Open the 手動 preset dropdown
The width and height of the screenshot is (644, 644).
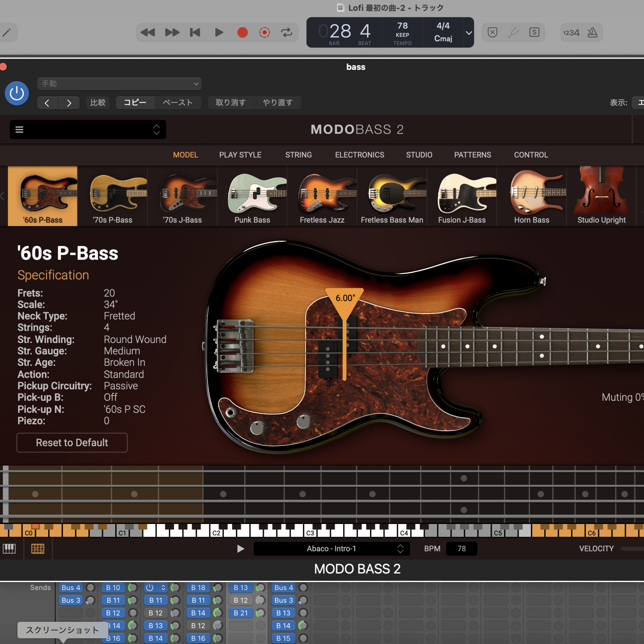click(119, 84)
